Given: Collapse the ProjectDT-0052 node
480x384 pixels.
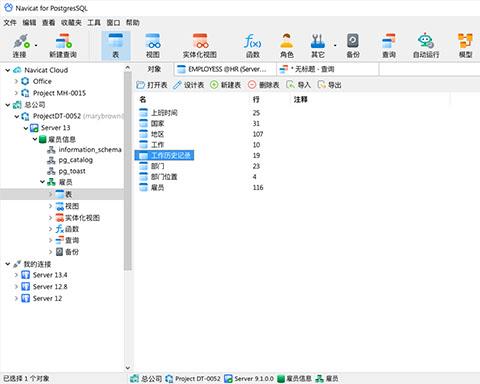Looking at the screenshot, I should coord(17,116).
